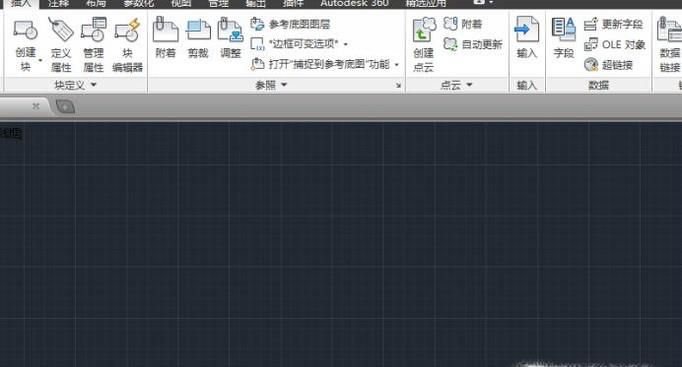Switch to the Parametric (参数化) ribbon tab

tap(138, 3)
